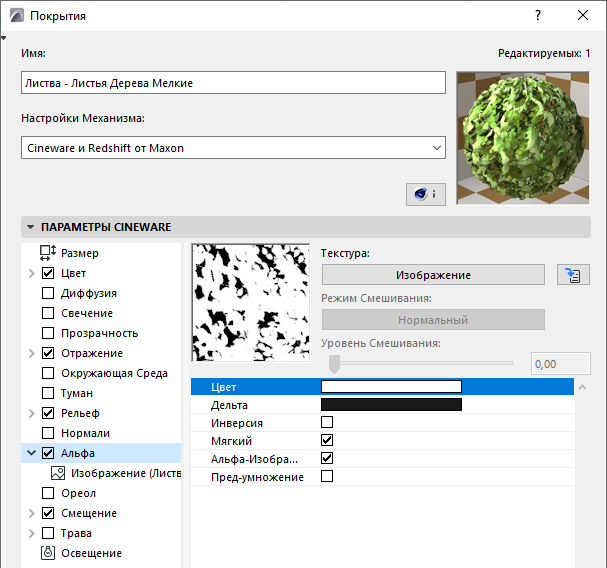The height and width of the screenshot is (568, 607).
Task: Expand the Цвет tree node
Action: point(32,273)
